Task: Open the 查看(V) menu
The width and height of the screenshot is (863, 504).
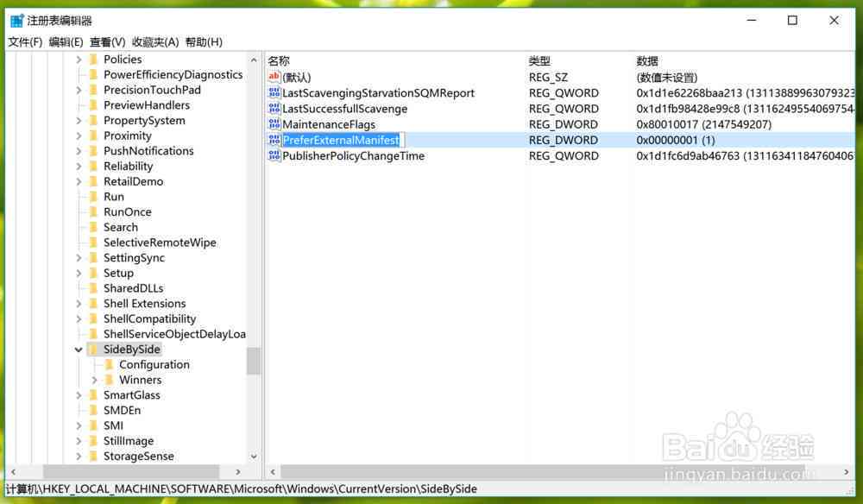Action: coord(107,41)
